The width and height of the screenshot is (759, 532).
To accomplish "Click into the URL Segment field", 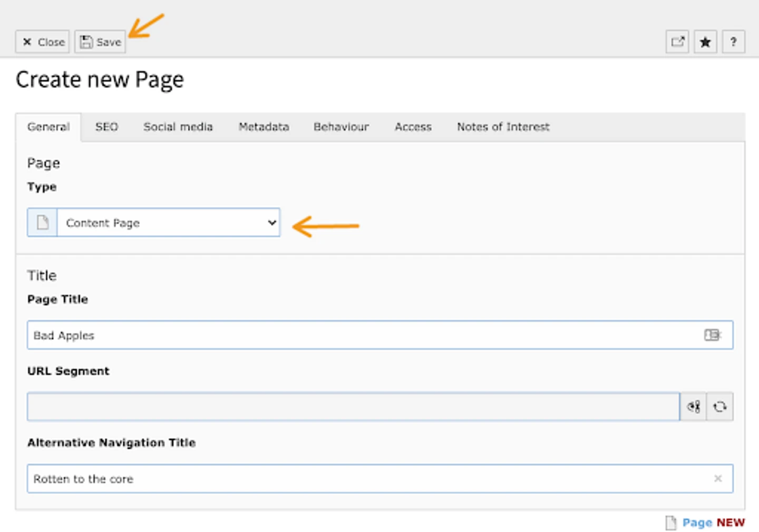I will click(353, 407).
